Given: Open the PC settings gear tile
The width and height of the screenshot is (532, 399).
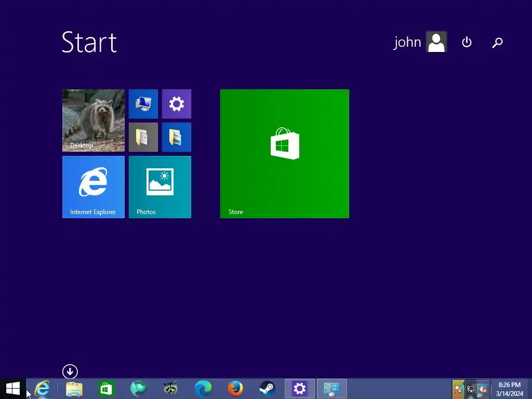Looking at the screenshot, I should point(177,103).
